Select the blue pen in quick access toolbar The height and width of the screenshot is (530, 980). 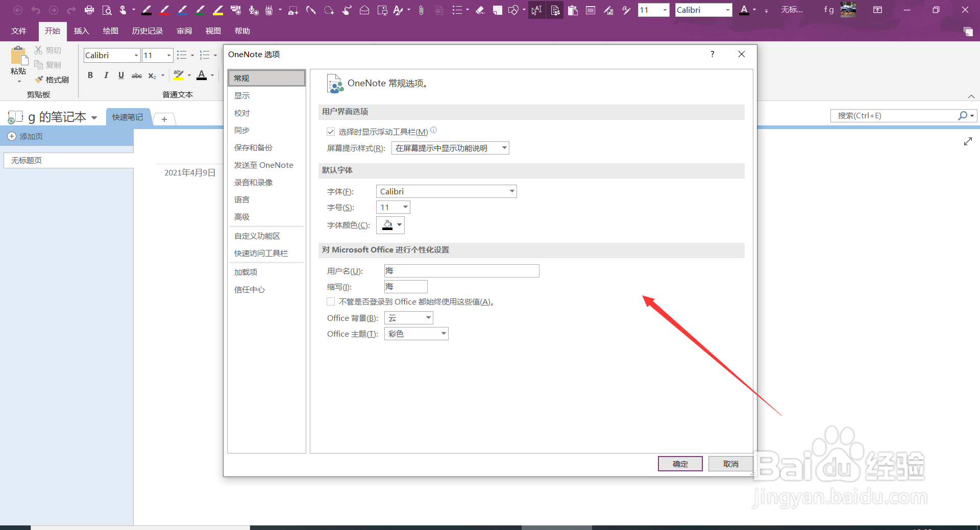tap(182, 10)
